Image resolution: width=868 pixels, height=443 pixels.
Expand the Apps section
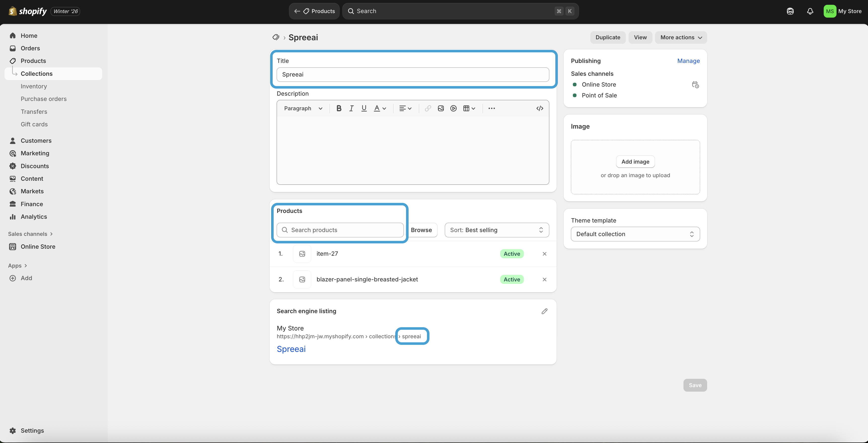(x=18, y=266)
